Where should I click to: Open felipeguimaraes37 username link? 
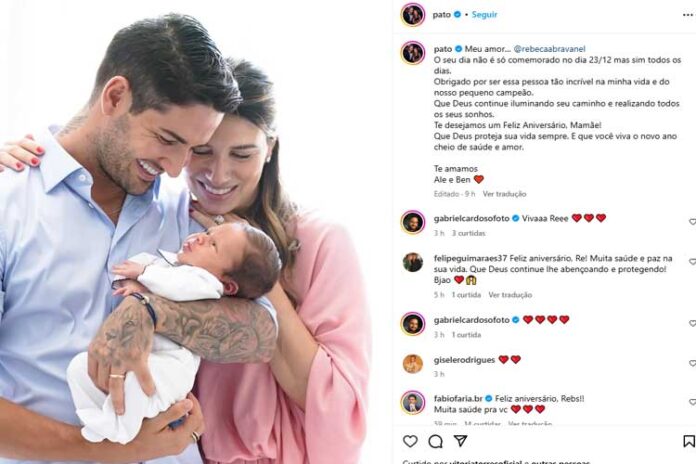470,258
